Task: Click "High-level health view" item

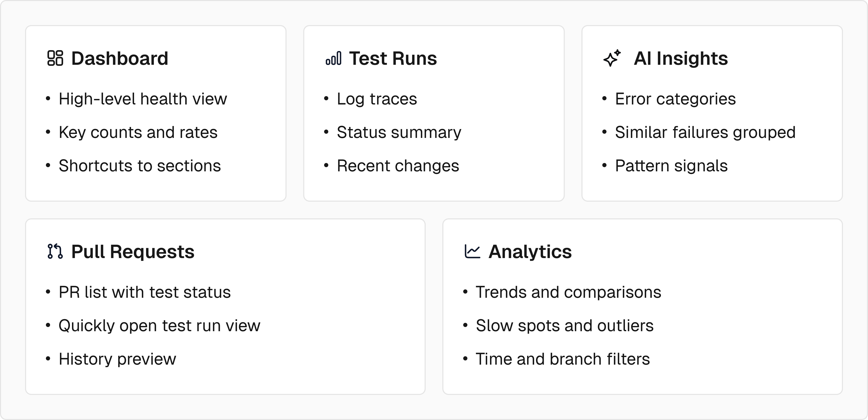Action: (143, 99)
